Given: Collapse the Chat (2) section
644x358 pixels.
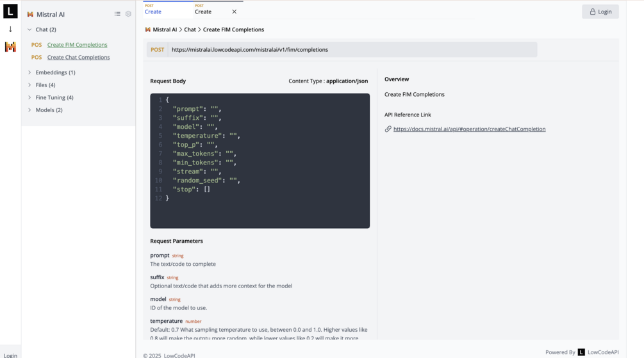Looking at the screenshot, I should pyautogui.click(x=29, y=29).
